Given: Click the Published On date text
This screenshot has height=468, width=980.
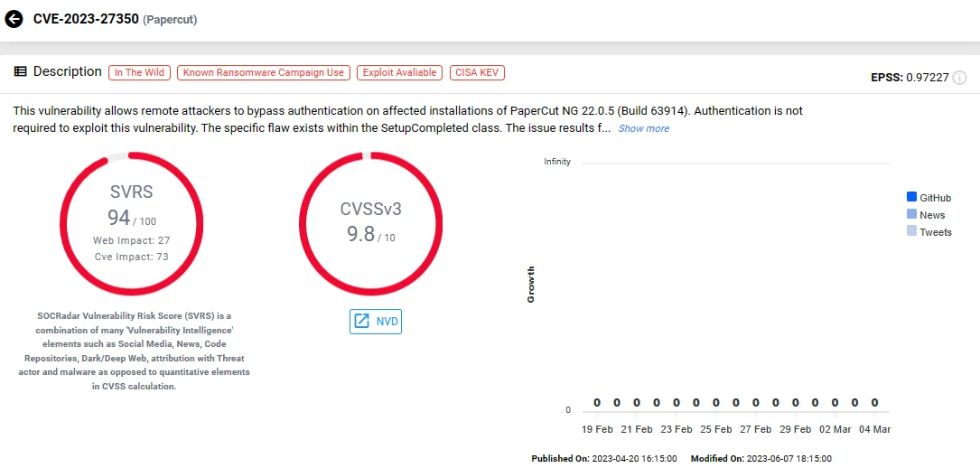Looking at the screenshot, I should coord(603,459).
